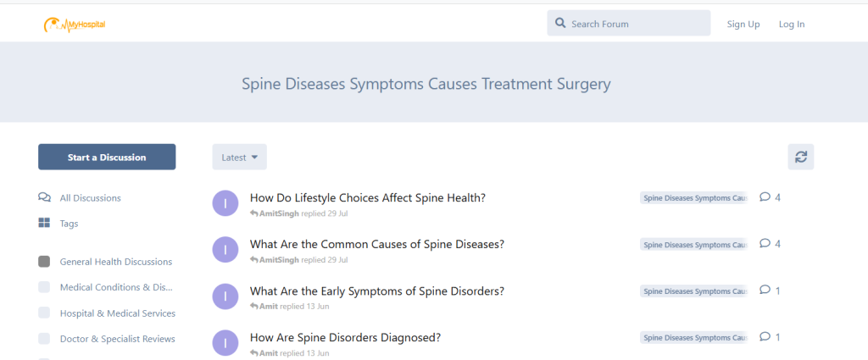Click the search magnifier icon

tap(560, 24)
